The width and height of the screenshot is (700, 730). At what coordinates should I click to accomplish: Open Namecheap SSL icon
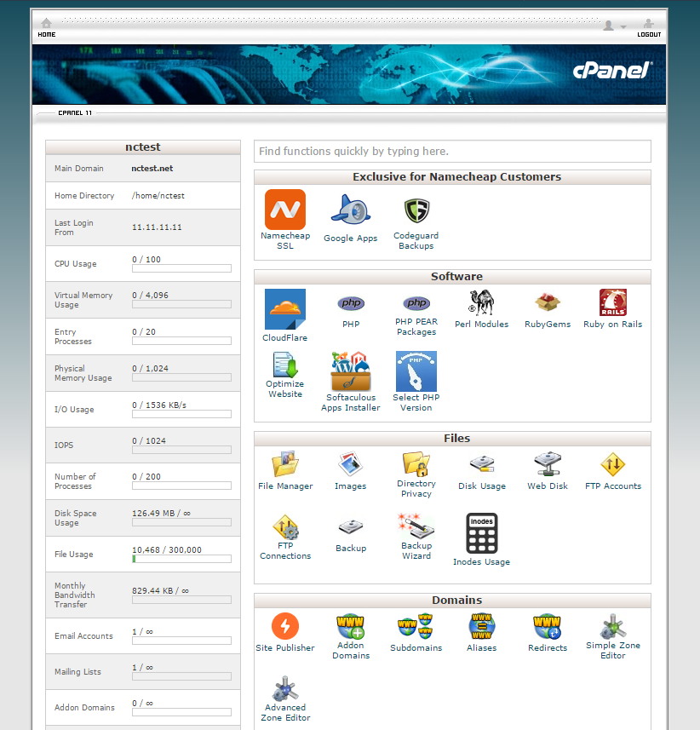pos(284,210)
